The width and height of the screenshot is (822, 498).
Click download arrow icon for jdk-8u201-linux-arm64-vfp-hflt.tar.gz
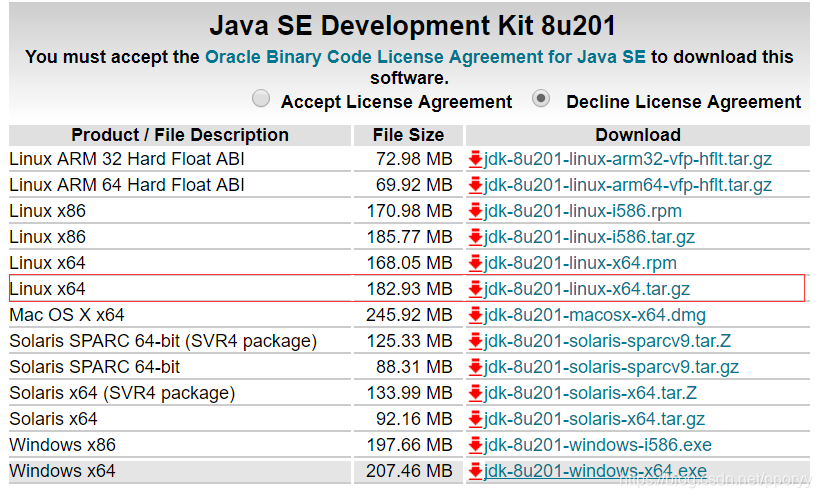coord(475,185)
